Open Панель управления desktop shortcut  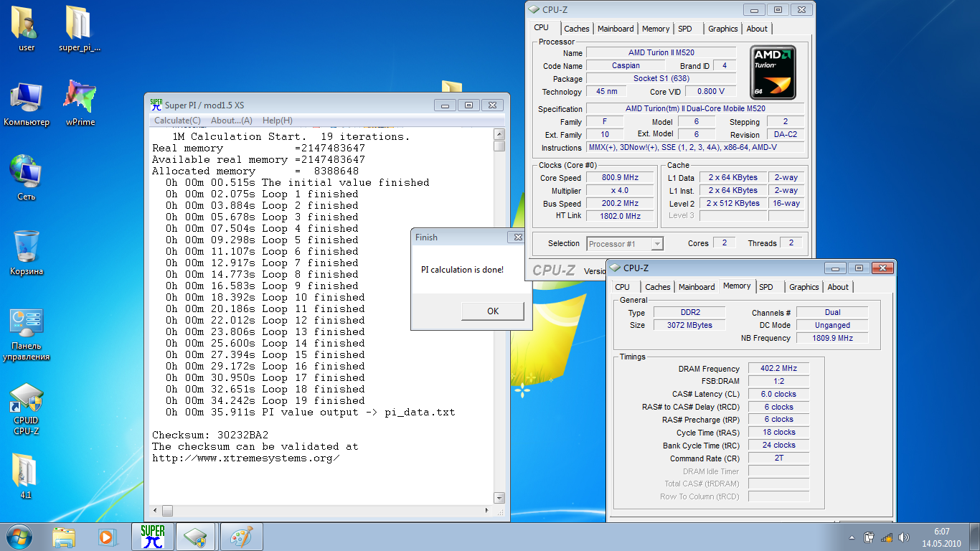27,334
